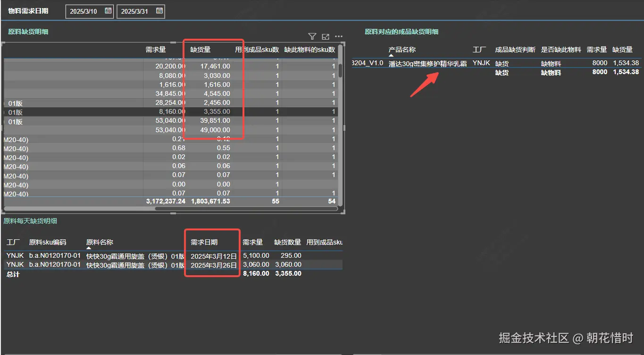Sort by 缺此物料的sku数 column header

coord(309,49)
